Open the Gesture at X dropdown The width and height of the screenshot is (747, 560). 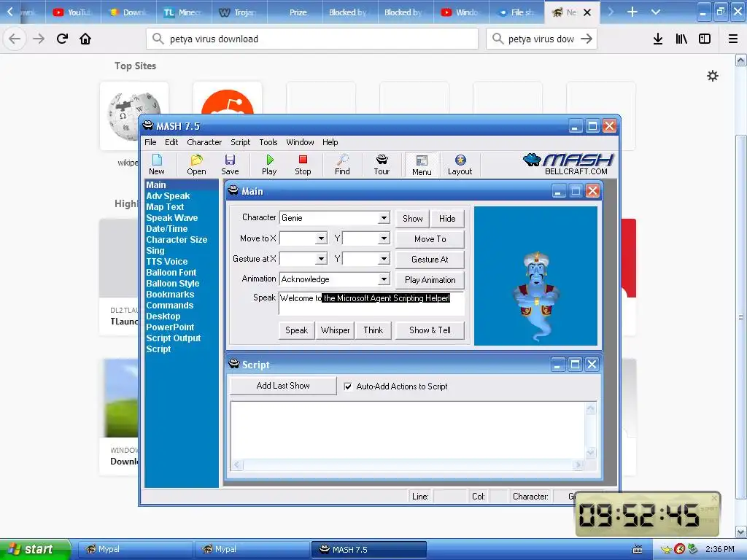click(321, 259)
